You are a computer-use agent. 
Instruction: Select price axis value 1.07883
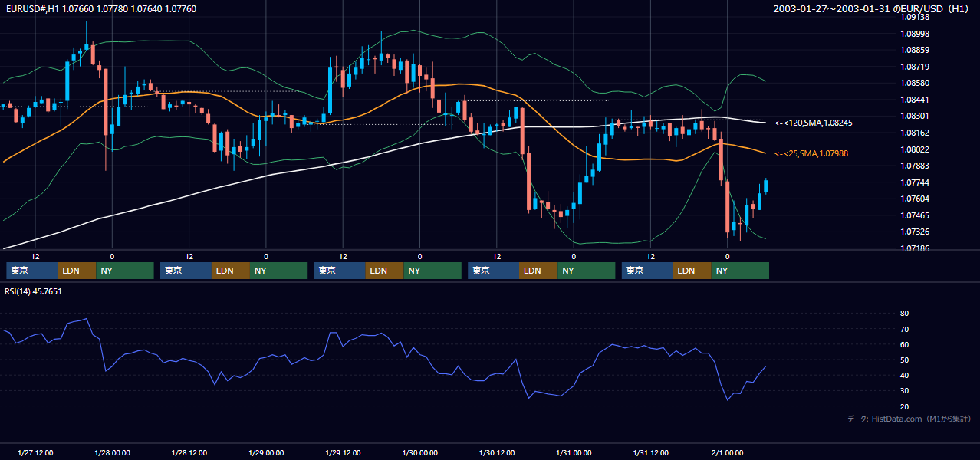pyautogui.click(x=915, y=166)
